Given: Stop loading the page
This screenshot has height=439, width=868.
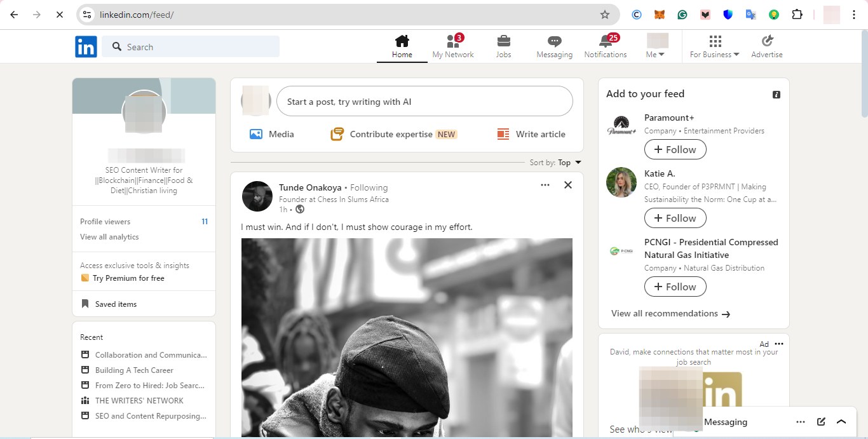Looking at the screenshot, I should 59,15.
